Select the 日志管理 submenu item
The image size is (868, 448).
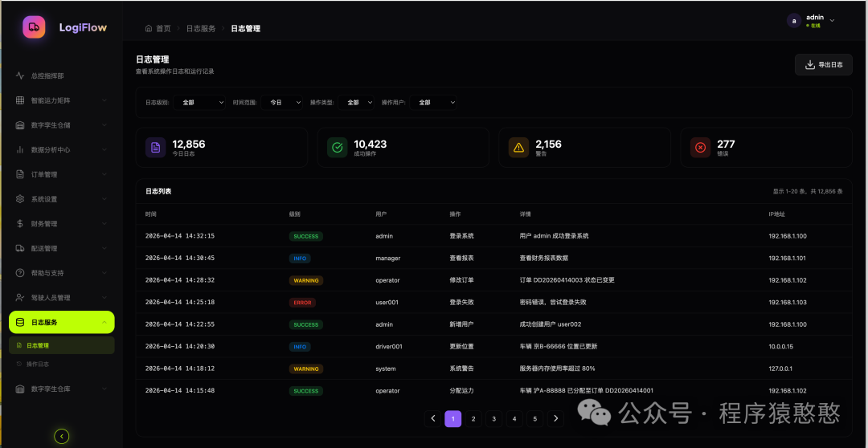click(61, 345)
